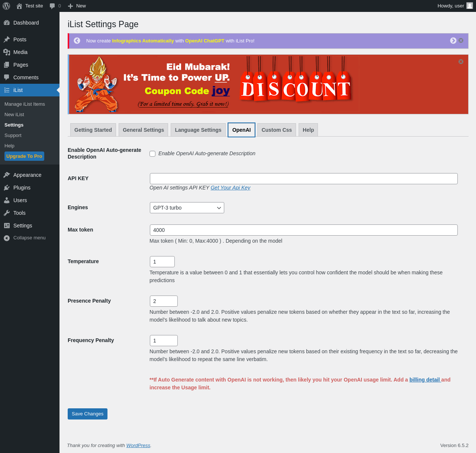
Task: Click the Pages icon in sidebar
Action: pos(7,65)
